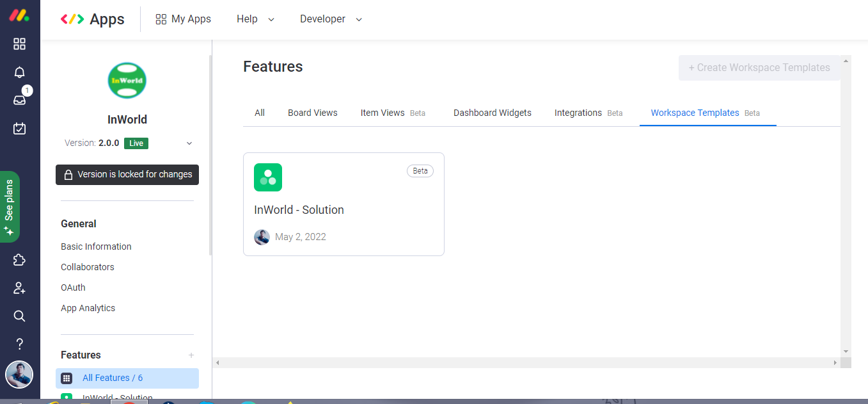Click the Create Workspace Templates button
Image resolution: width=868 pixels, height=404 pixels.
(759, 68)
